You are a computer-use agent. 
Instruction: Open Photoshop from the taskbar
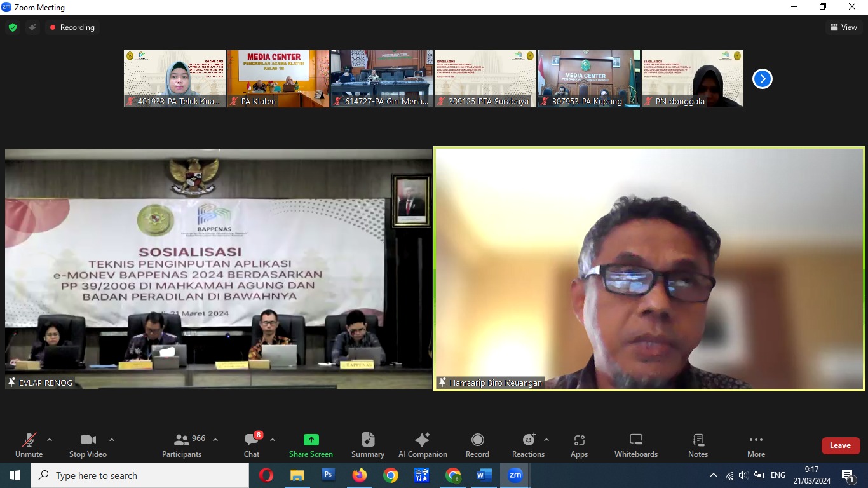[329, 475]
